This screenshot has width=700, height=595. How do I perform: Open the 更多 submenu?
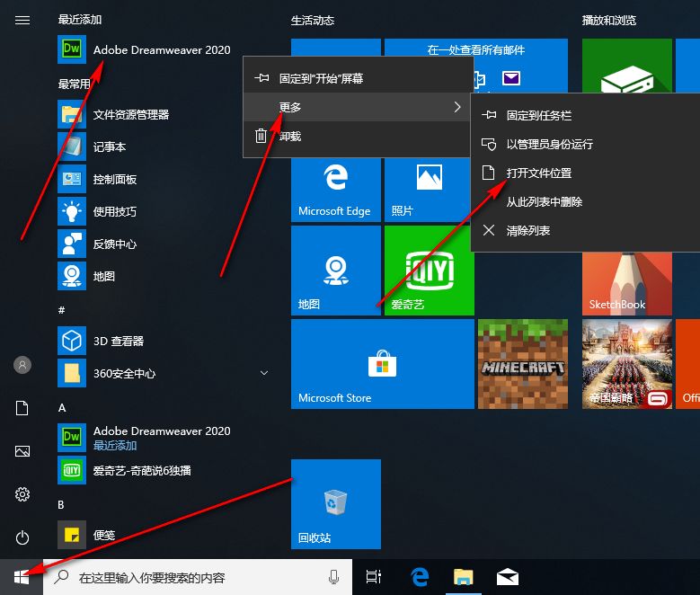358,107
